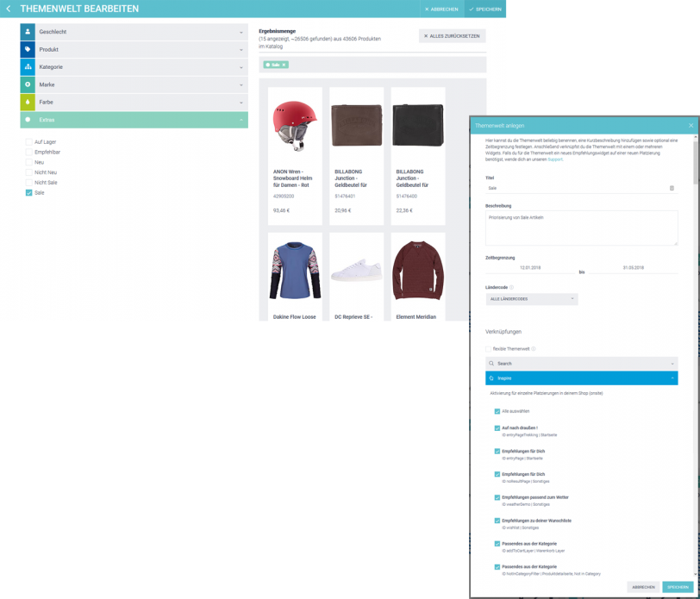Image resolution: width=700 pixels, height=599 pixels.
Task: Click the Extras circle icon
Action: click(28, 120)
